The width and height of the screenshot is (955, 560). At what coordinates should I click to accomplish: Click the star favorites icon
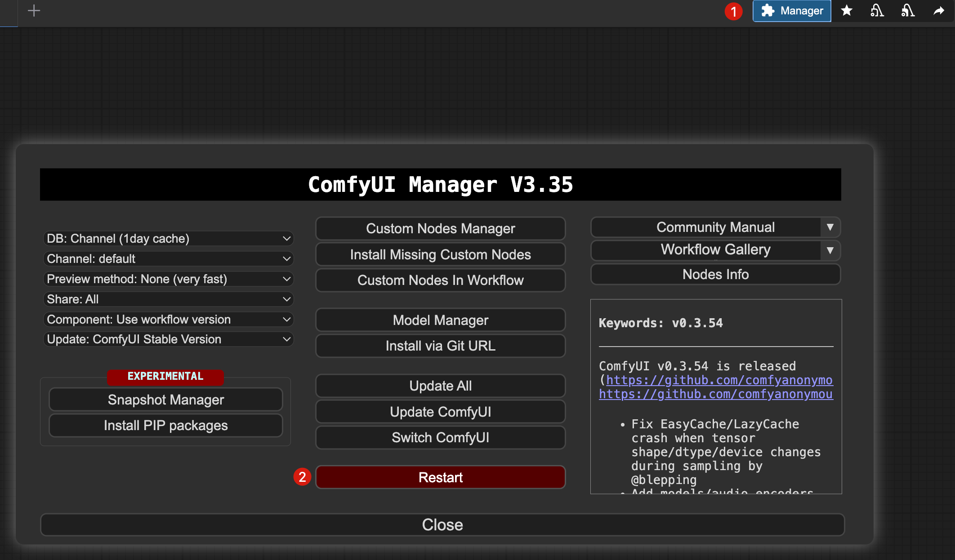point(847,11)
